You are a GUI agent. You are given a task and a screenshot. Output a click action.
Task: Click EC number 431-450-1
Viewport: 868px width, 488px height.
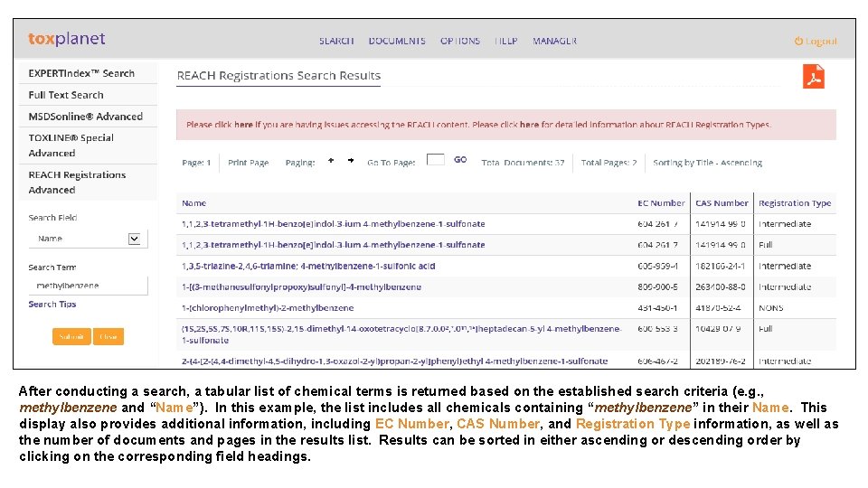[x=657, y=307]
